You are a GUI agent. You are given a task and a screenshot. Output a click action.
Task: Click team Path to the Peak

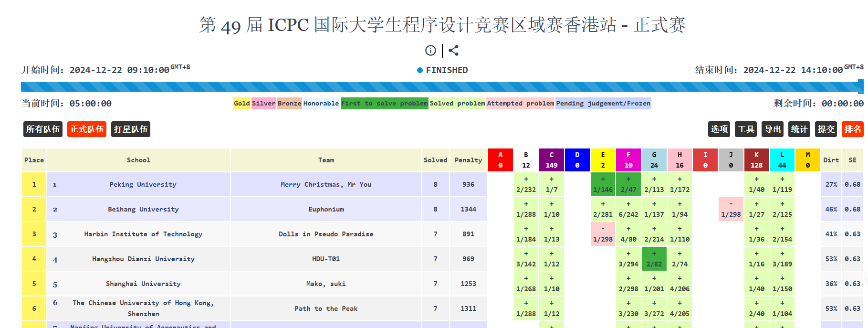326,308
